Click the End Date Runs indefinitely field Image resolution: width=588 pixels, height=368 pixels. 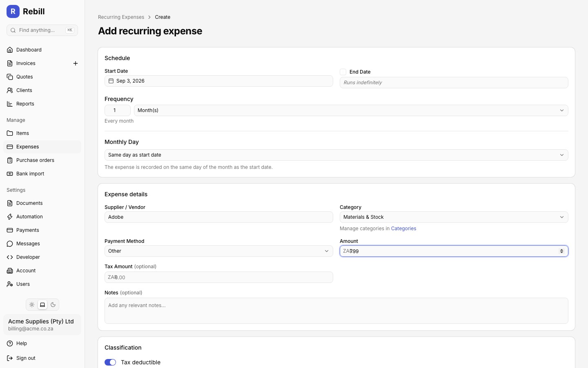(x=454, y=83)
